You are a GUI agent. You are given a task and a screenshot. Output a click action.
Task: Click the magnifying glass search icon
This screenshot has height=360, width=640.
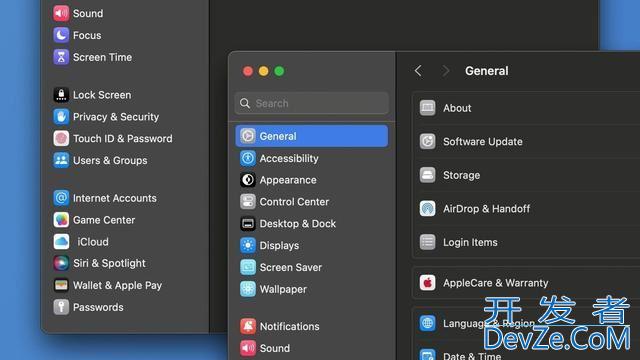pos(245,103)
